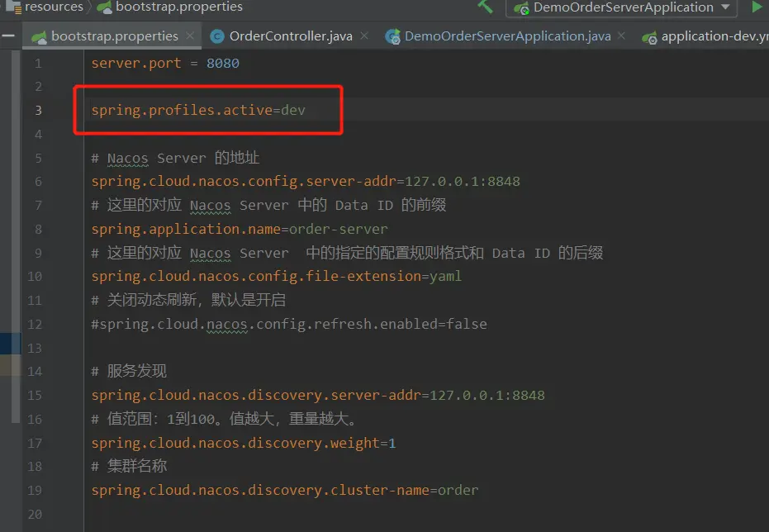
Task: Click the resources breadcrumb in navigation bar
Action: coord(53,7)
